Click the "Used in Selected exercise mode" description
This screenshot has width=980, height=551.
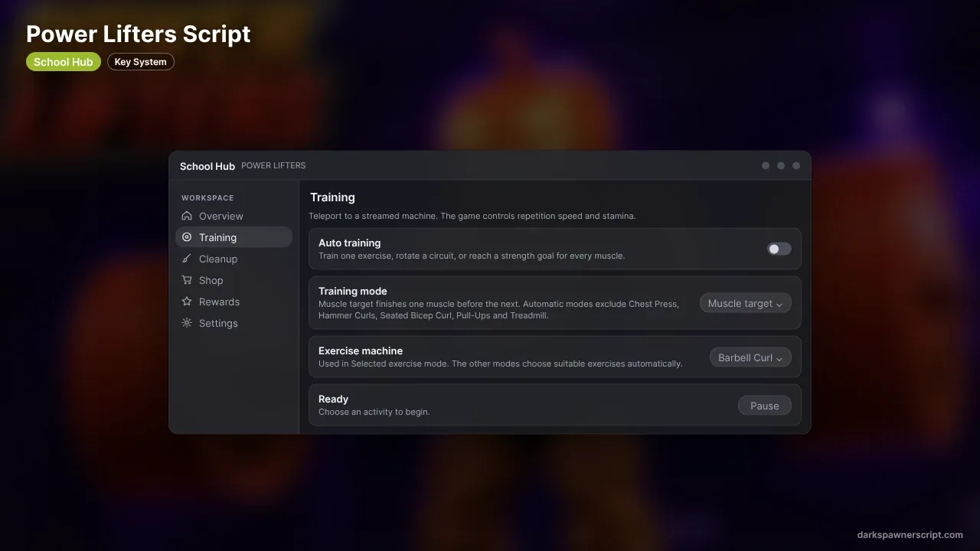coord(501,364)
